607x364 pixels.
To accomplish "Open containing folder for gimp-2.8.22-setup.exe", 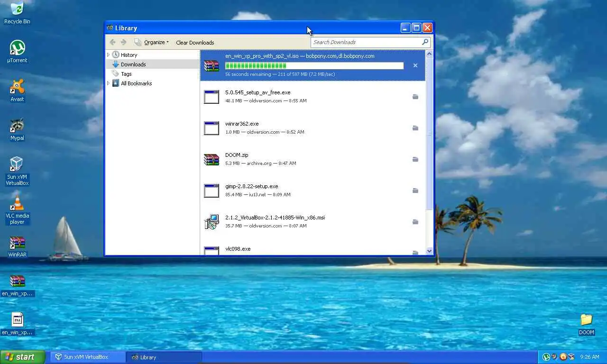I will click(x=415, y=191).
